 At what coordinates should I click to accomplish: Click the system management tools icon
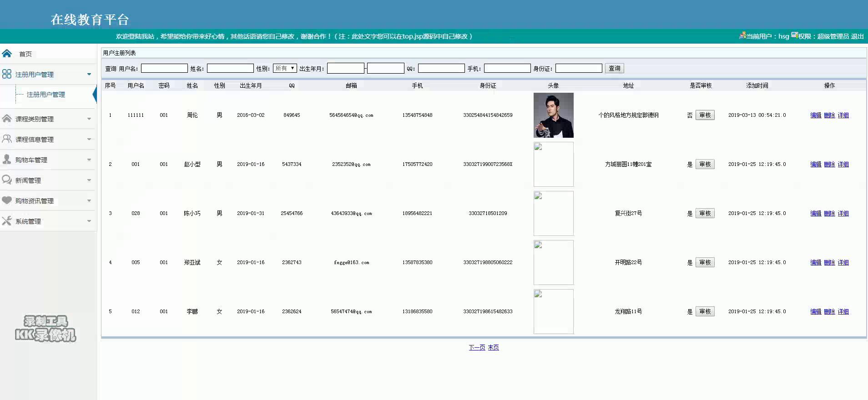(7, 221)
